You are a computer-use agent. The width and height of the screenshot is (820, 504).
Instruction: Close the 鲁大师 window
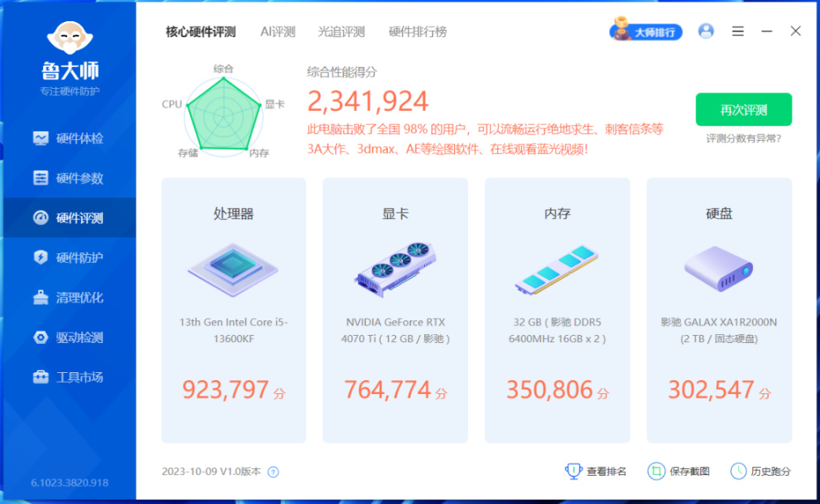(796, 32)
